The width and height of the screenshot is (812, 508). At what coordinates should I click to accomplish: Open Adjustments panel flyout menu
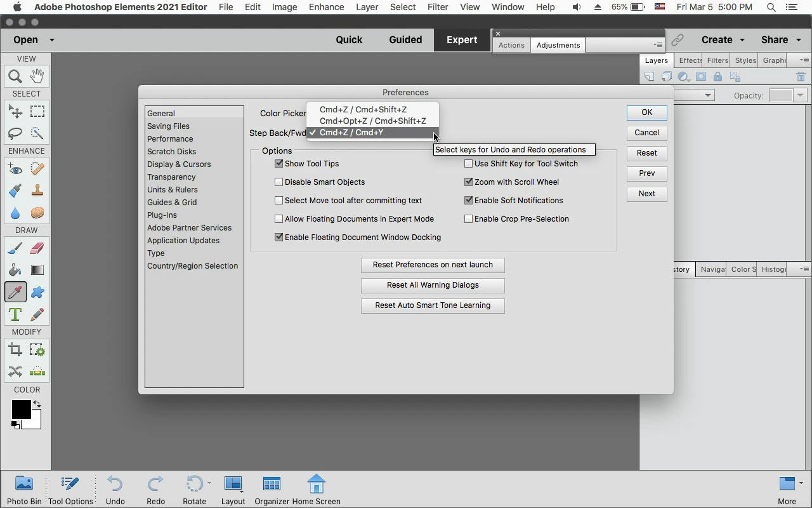click(x=658, y=45)
